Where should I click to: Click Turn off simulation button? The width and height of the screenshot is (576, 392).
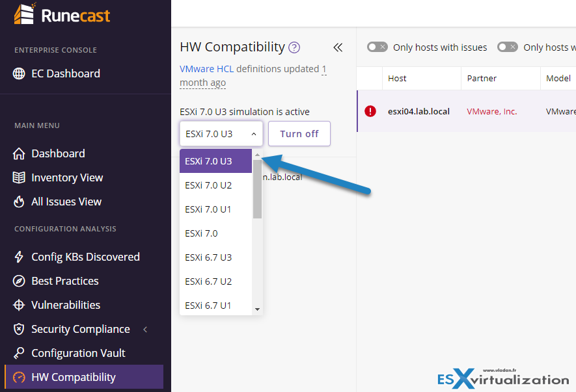299,134
